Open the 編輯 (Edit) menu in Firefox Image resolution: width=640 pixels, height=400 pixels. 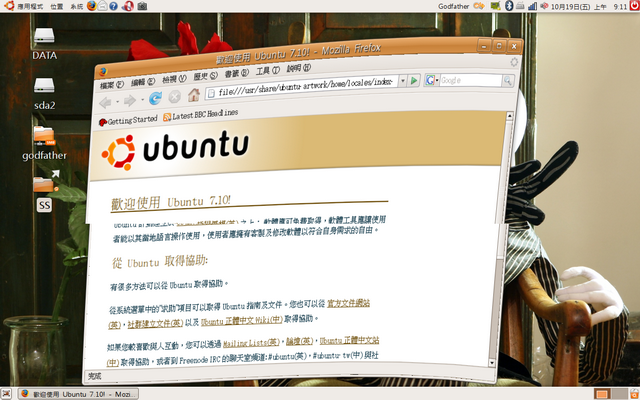pos(143,82)
